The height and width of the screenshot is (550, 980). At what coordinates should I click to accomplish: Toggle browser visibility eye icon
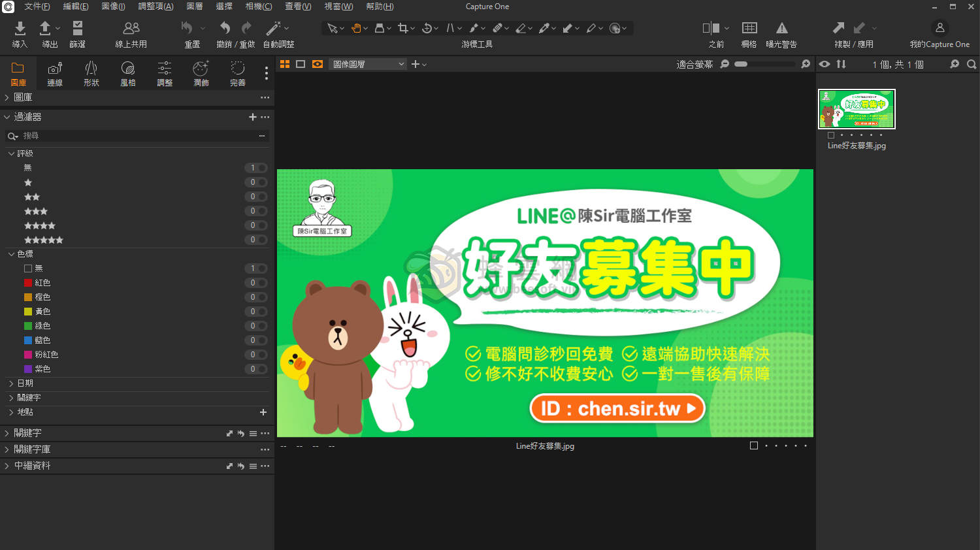[825, 64]
